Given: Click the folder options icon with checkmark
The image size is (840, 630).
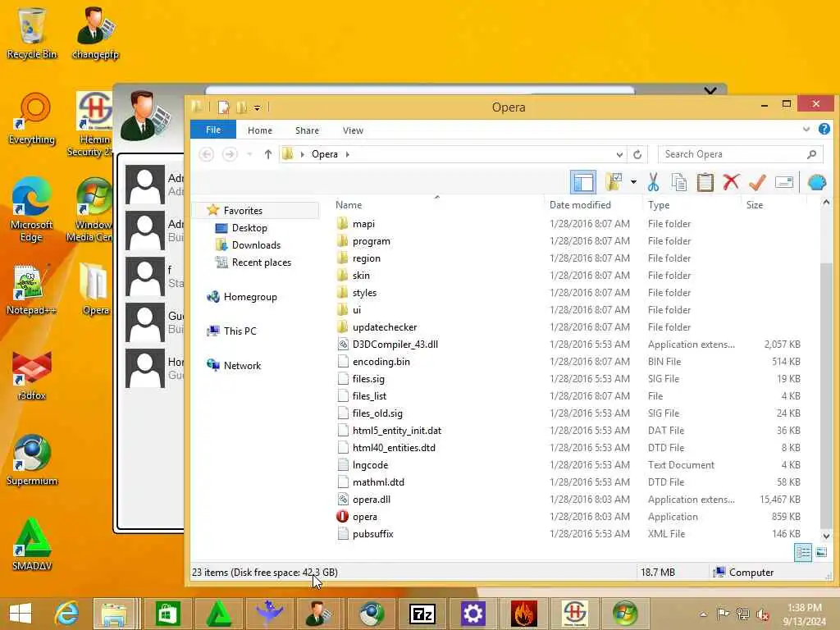Looking at the screenshot, I should (614, 182).
